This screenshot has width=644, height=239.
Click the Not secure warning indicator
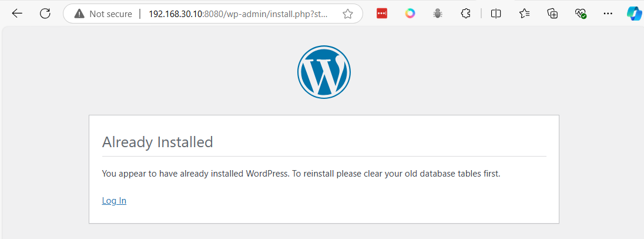tap(79, 14)
